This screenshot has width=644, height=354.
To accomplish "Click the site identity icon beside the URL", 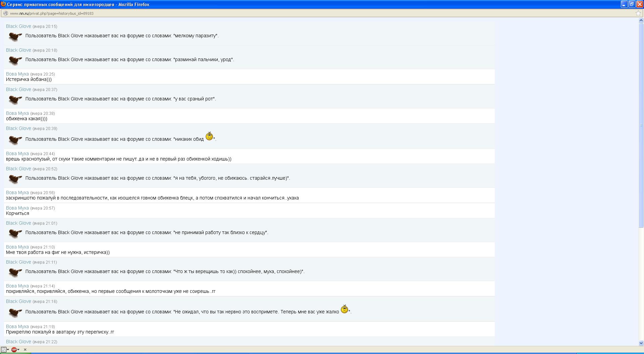I will click(5, 13).
